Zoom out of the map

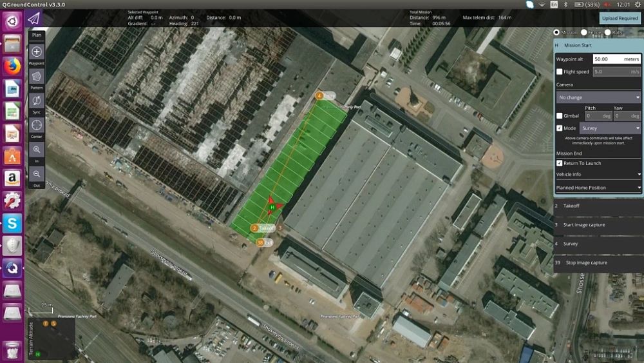click(37, 173)
